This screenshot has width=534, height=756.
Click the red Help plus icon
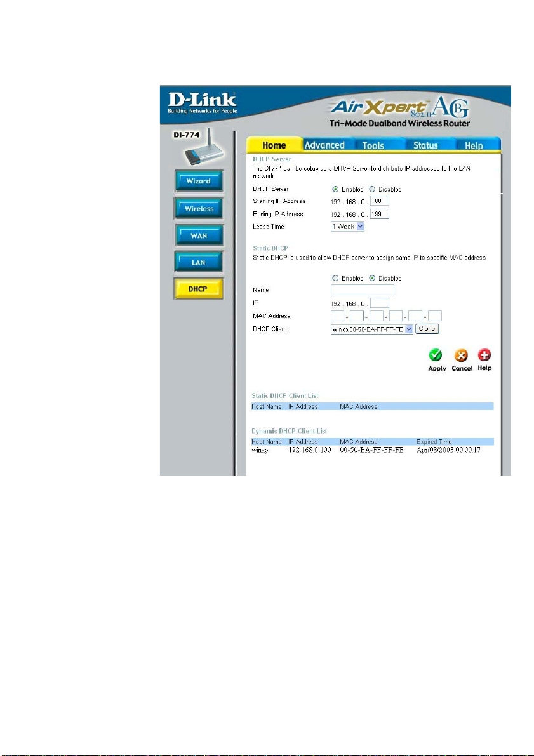pos(484,355)
